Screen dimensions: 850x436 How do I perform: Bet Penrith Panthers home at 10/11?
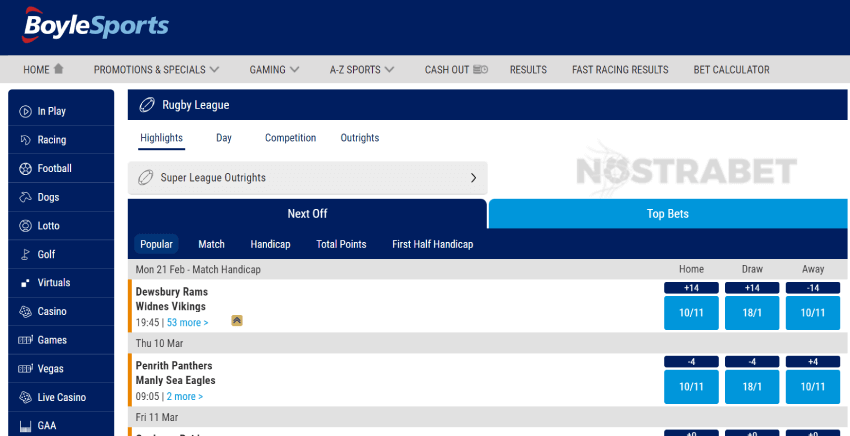(691, 387)
